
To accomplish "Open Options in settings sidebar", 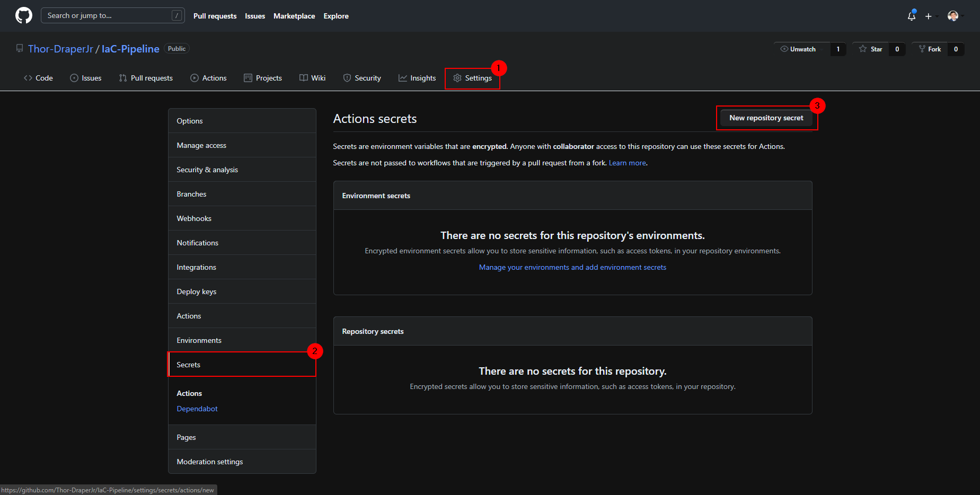I will pos(242,121).
